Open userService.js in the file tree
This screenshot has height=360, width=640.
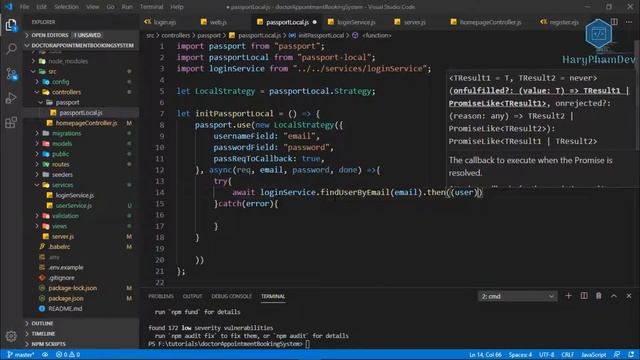pos(74,206)
